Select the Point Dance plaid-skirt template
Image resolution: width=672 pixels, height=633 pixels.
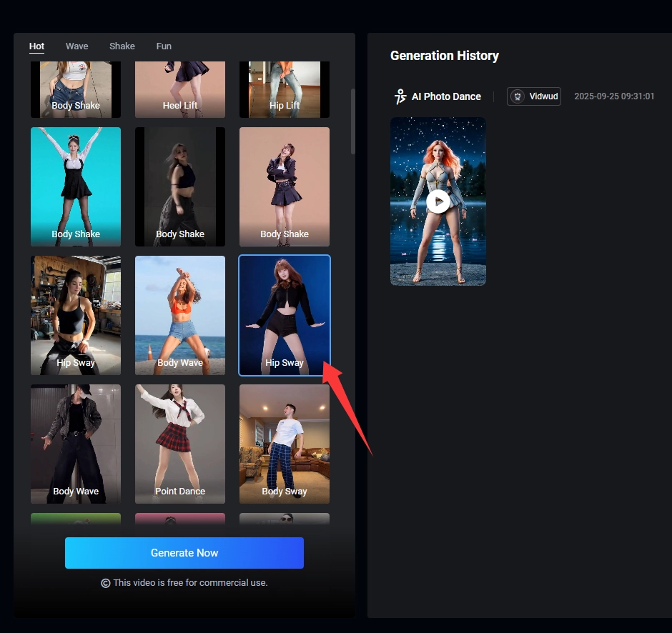(x=179, y=444)
